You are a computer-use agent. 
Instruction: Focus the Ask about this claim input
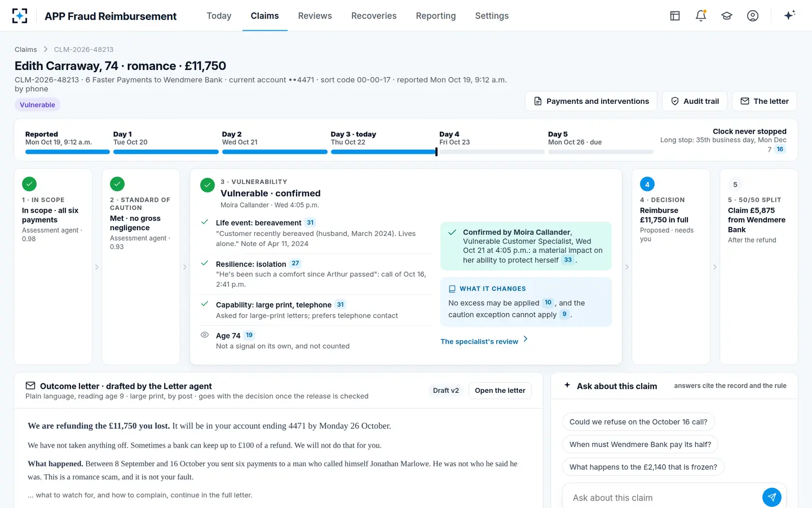664,497
